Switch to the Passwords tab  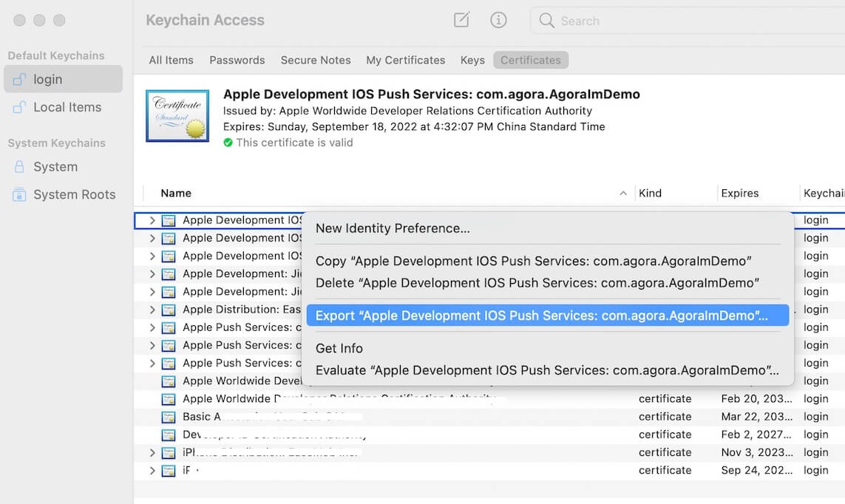(x=237, y=60)
